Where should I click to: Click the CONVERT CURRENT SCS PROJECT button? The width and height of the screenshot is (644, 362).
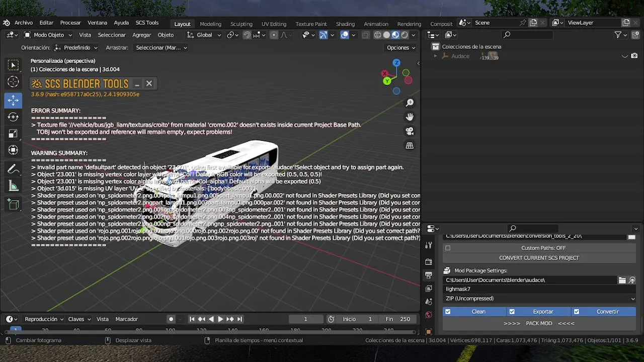tap(539, 258)
